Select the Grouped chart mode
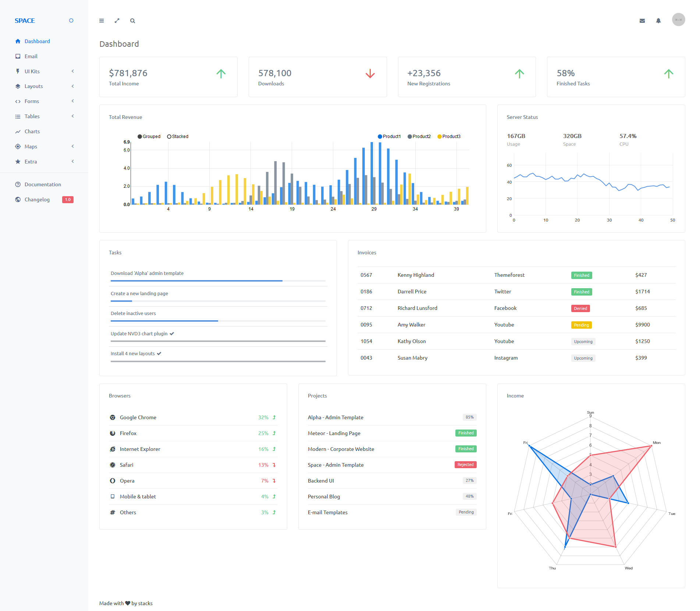 [x=149, y=137]
